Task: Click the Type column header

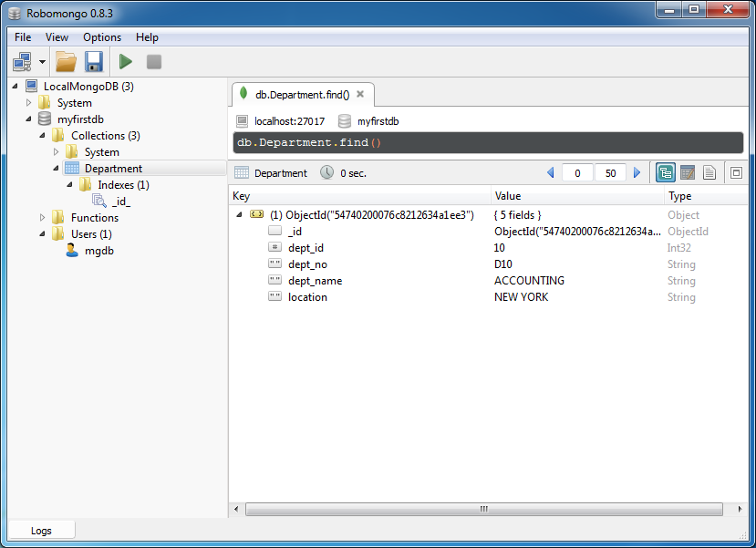Action: (706, 196)
